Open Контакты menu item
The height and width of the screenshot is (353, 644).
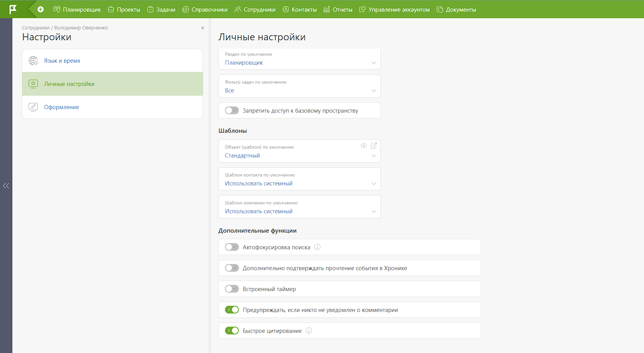tap(300, 9)
